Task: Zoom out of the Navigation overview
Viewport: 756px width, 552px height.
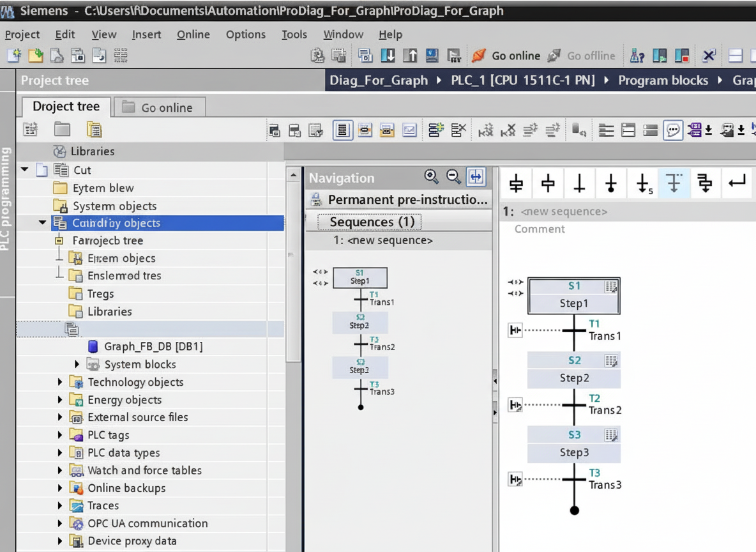Action: click(453, 176)
